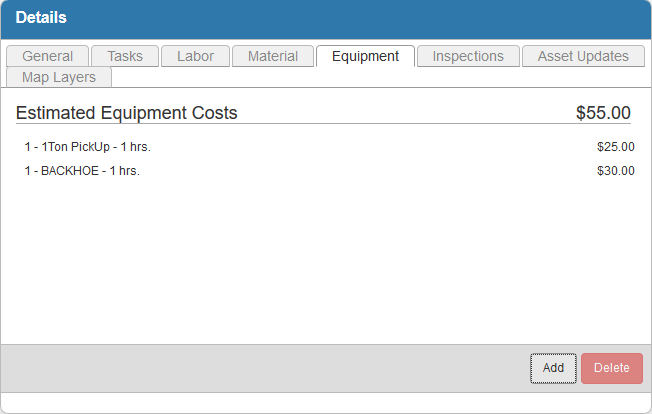652x414 pixels.
Task: Select the 1Ton PickUp equipment row
Action: click(87, 147)
